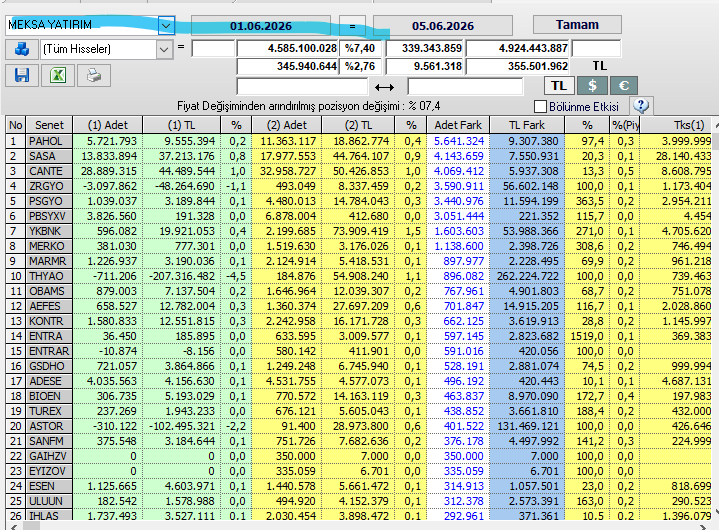Select the KONTR row symbol cell
The width and height of the screenshot is (719, 530).
pyautogui.click(x=49, y=321)
